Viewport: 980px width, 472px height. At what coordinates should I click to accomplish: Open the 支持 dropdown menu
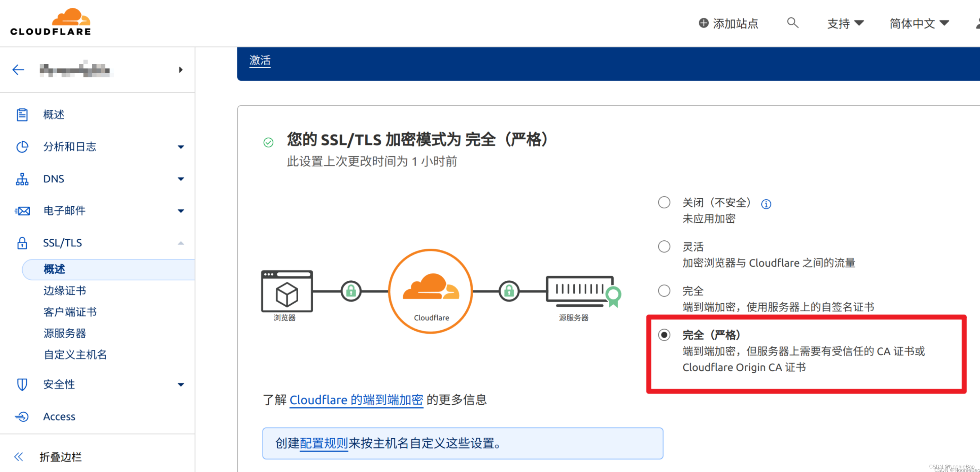click(845, 23)
